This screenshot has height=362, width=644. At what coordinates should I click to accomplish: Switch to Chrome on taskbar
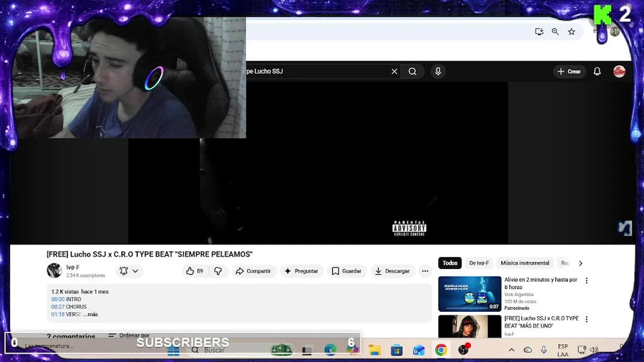pyautogui.click(x=441, y=350)
